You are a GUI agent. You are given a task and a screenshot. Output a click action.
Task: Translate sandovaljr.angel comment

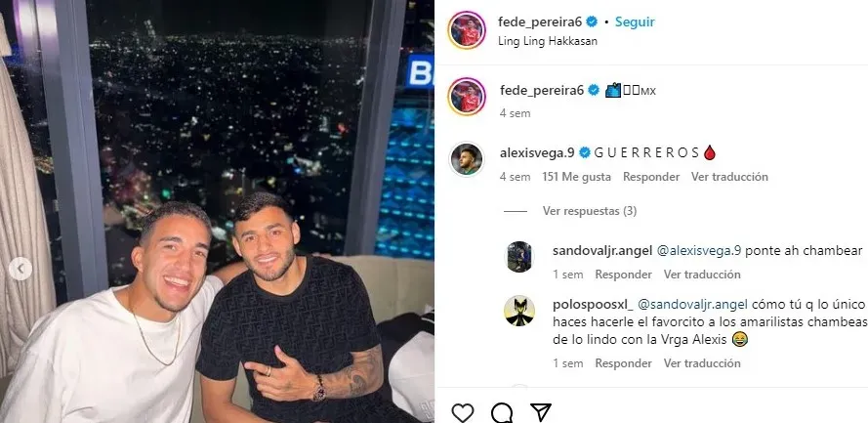tap(702, 275)
